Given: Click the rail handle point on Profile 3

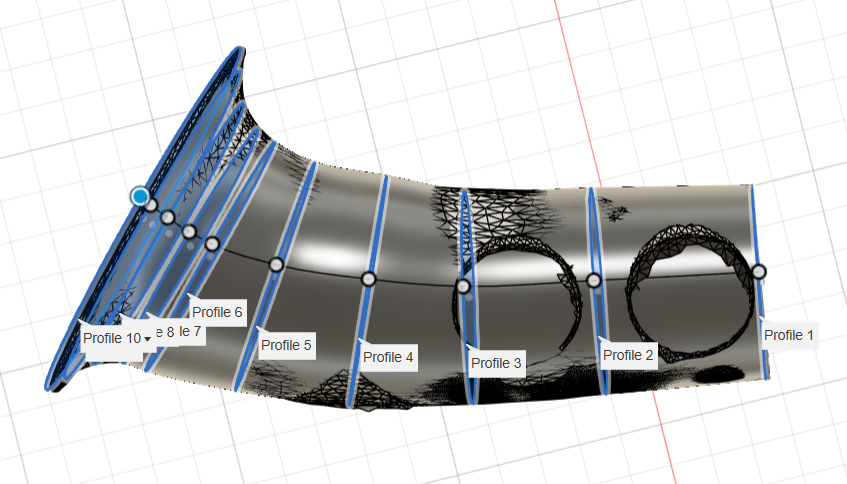Looking at the screenshot, I should point(463,286).
